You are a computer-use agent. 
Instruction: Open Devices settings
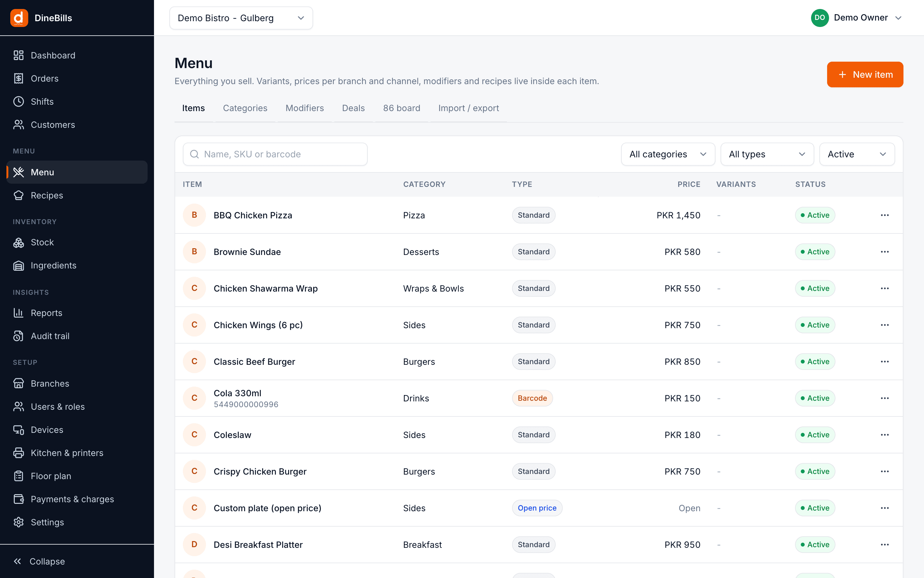click(x=77, y=430)
